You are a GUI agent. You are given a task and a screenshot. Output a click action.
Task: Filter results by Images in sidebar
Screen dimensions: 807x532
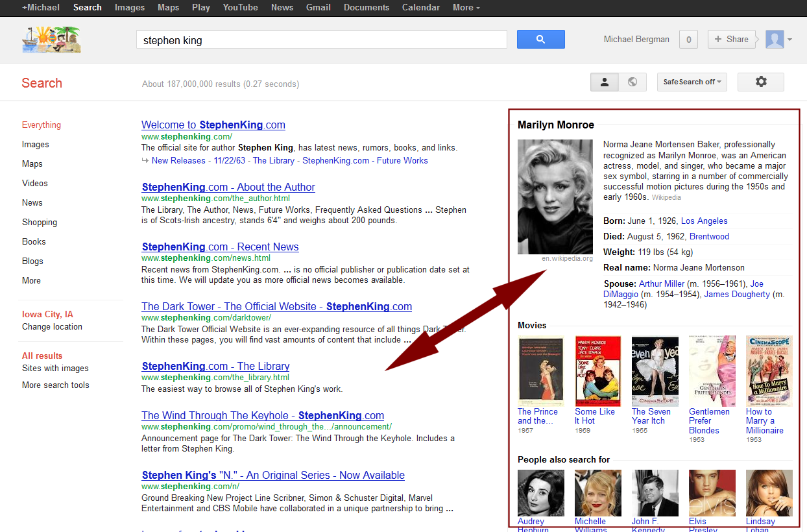(x=36, y=144)
